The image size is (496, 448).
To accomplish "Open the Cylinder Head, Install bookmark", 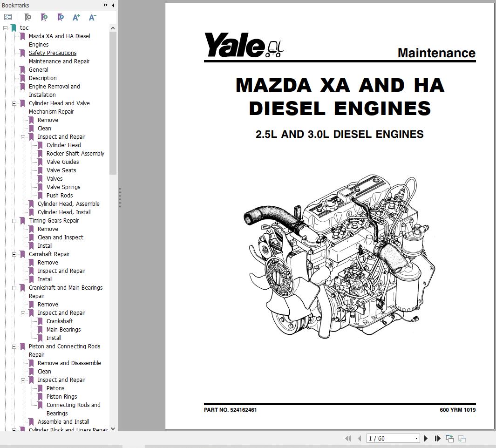I will click(64, 212).
